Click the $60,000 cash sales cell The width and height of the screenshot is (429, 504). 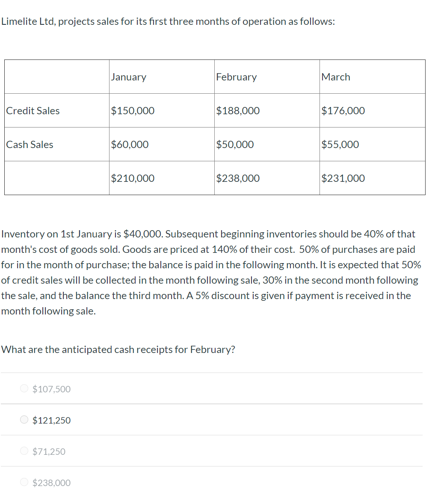(130, 144)
